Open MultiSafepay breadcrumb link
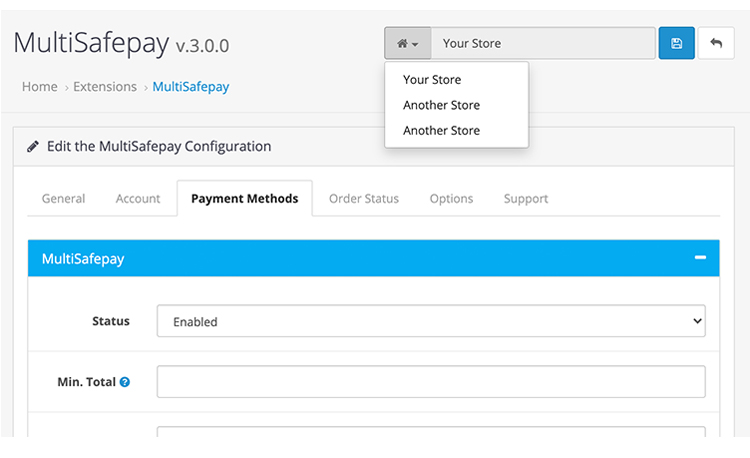The image size is (750, 458). 191,87
